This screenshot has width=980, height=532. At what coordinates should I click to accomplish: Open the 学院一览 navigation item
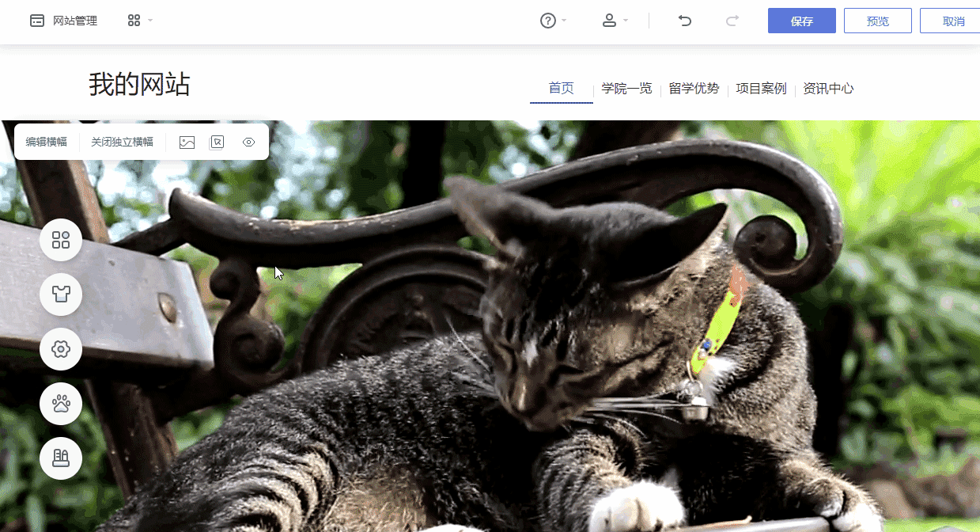(626, 89)
